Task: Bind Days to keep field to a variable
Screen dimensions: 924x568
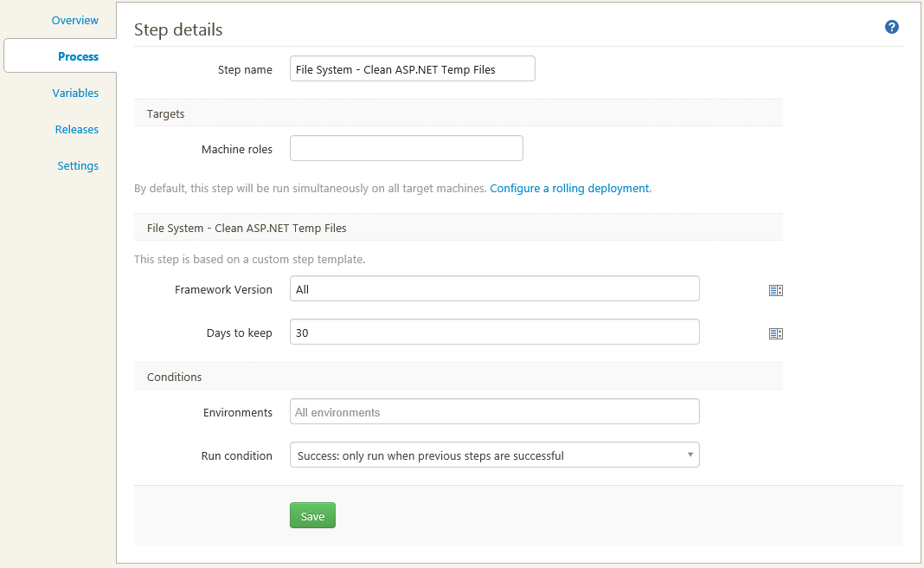Action: point(775,333)
